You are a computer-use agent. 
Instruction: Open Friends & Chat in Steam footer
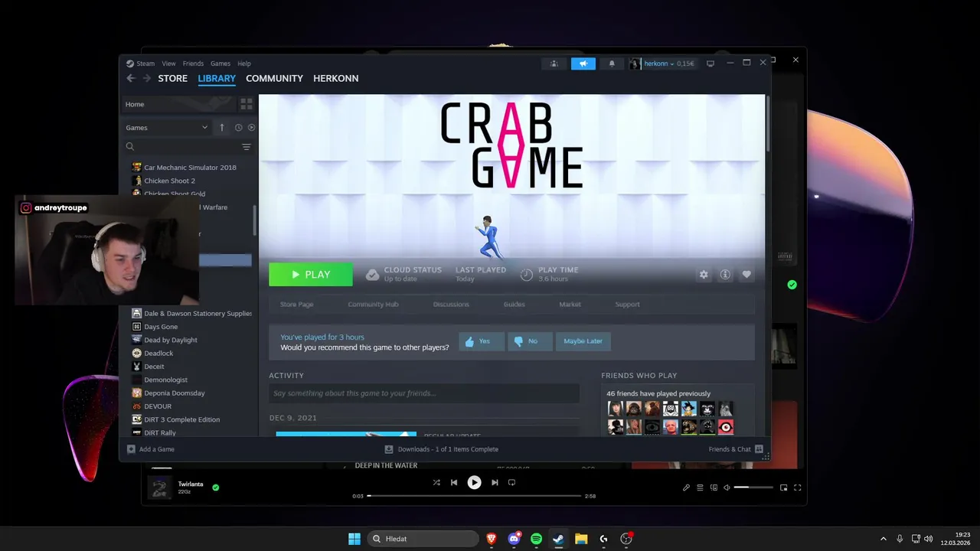[735, 449]
